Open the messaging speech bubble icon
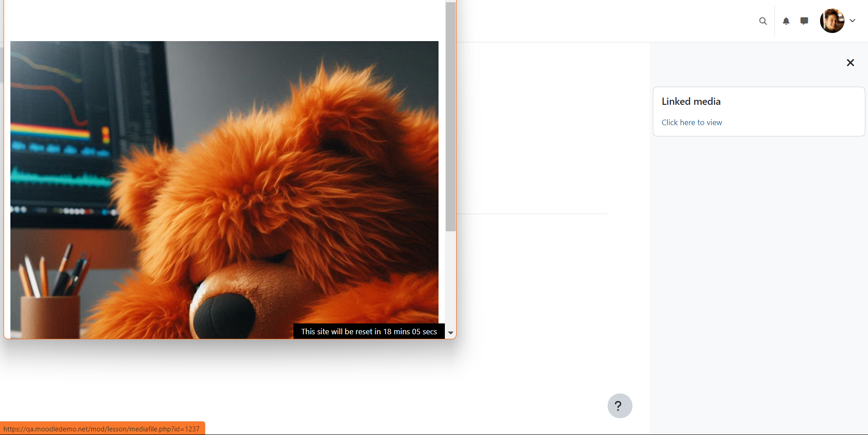The height and width of the screenshot is (435, 868). (804, 21)
